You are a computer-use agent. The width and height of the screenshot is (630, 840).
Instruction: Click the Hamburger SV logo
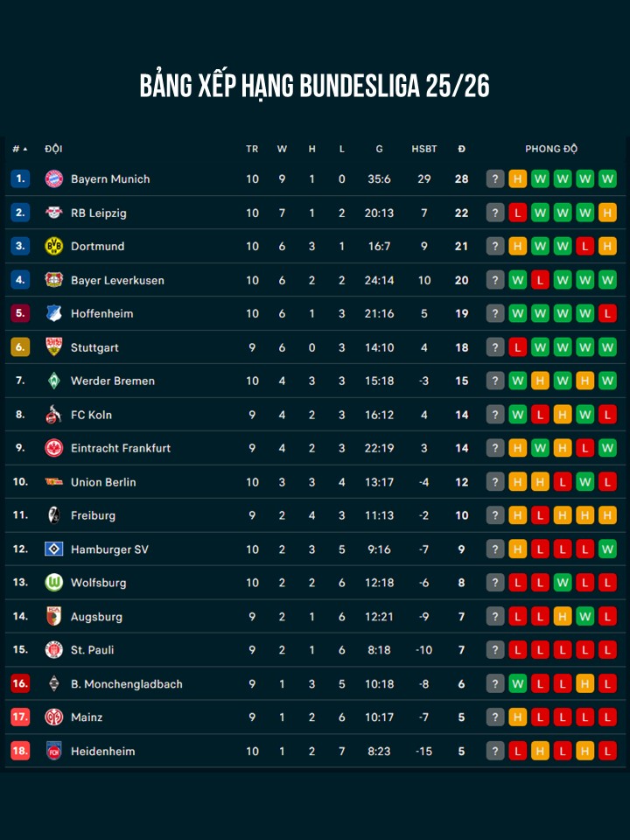(54, 549)
